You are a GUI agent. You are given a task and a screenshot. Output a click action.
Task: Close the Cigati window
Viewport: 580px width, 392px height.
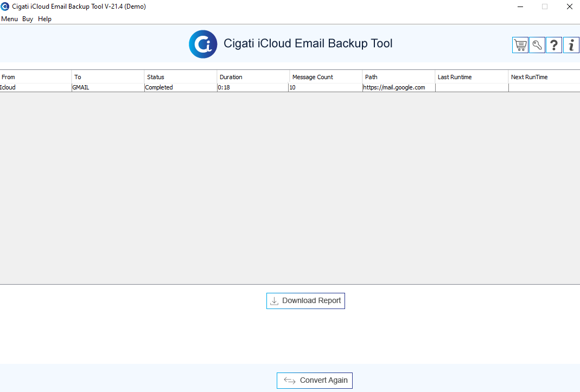(570, 7)
